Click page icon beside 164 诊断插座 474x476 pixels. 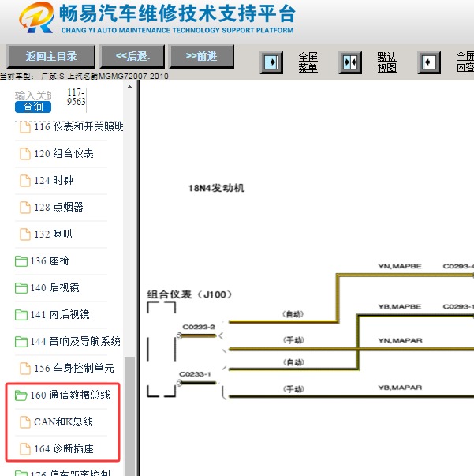[25, 449]
